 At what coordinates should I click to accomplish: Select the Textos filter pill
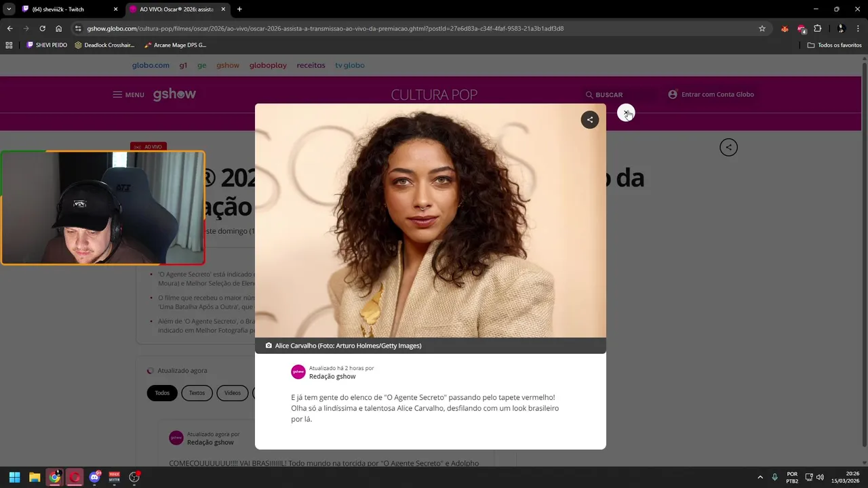(x=197, y=393)
